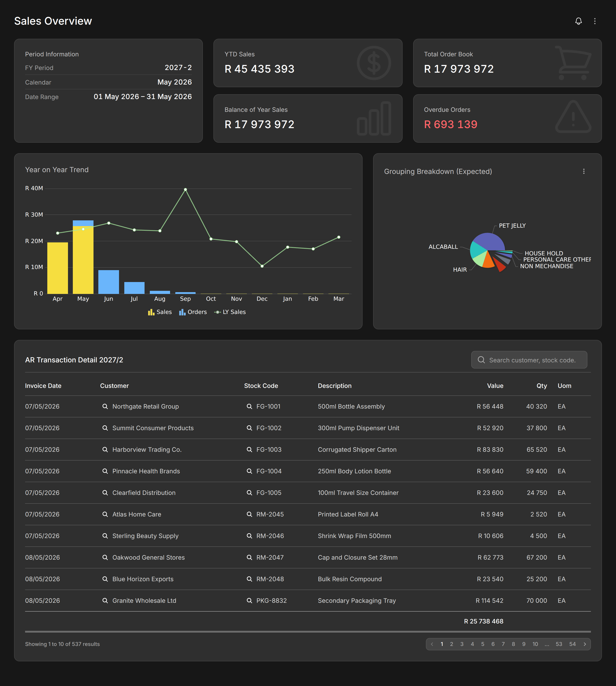Open the Total Order Book card
Viewport: 616px width, 686px height.
pyautogui.click(x=507, y=63)
